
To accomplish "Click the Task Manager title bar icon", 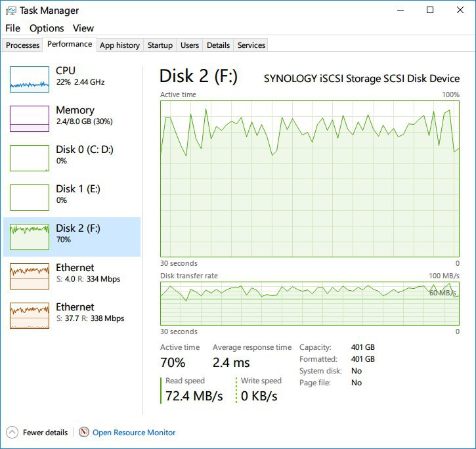I will click(x=10, y=11).
